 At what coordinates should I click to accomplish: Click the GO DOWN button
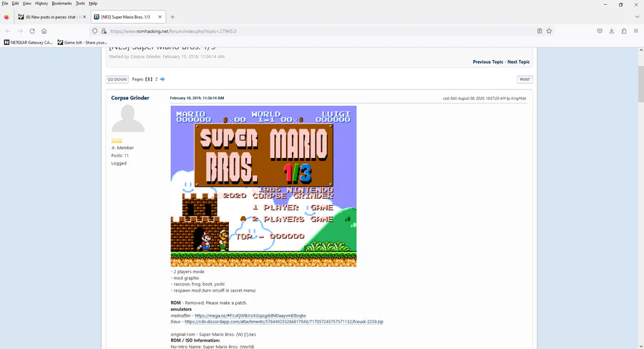[x=117, y=79]
